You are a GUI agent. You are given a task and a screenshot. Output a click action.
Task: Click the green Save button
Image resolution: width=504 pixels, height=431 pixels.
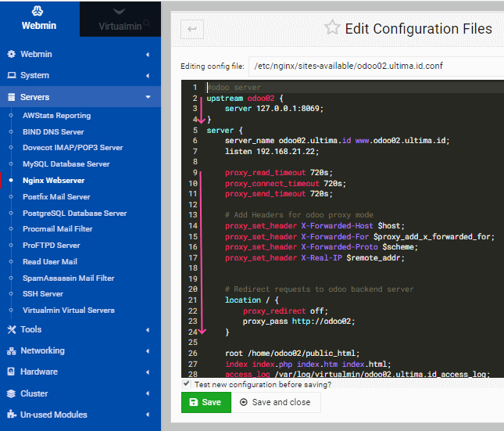click(206, 402)
